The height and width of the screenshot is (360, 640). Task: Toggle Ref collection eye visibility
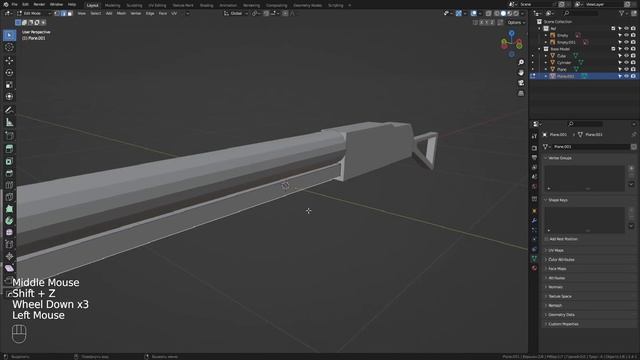tap(627, 29)
